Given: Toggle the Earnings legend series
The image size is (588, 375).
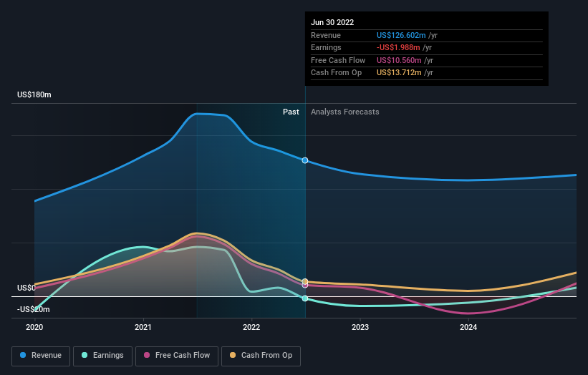Looking at the screenshot, I should 102,356.
